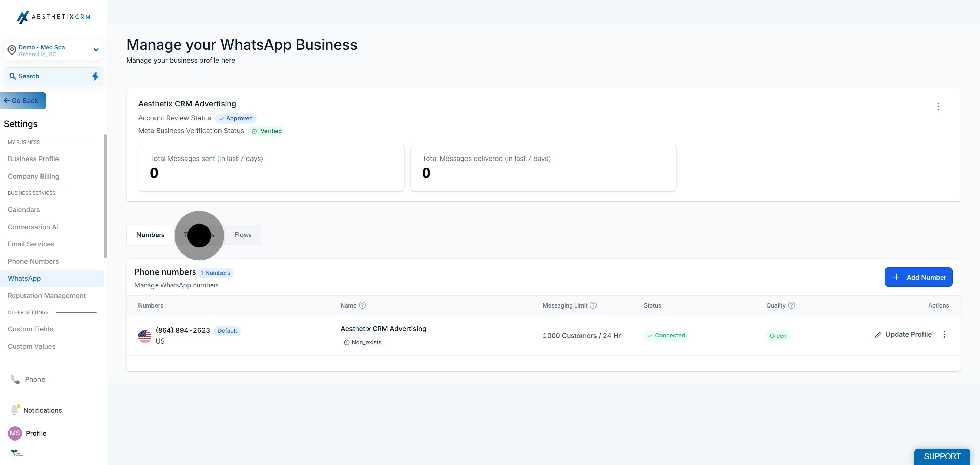980x465 pixels.
Task: Click the Notifications bell icon
Action: pos(14,410)
